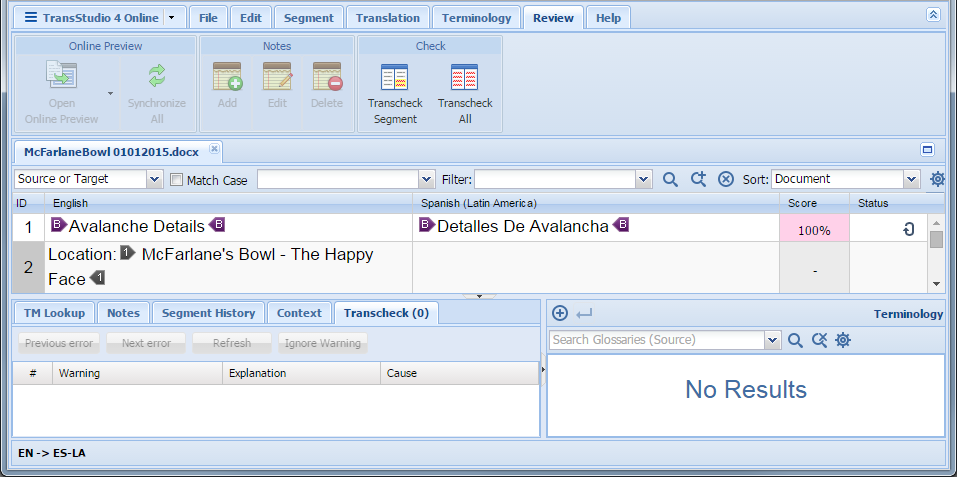
Task: Collapse the lower panel with the splitter arrow
Action: tap(479, 296)
